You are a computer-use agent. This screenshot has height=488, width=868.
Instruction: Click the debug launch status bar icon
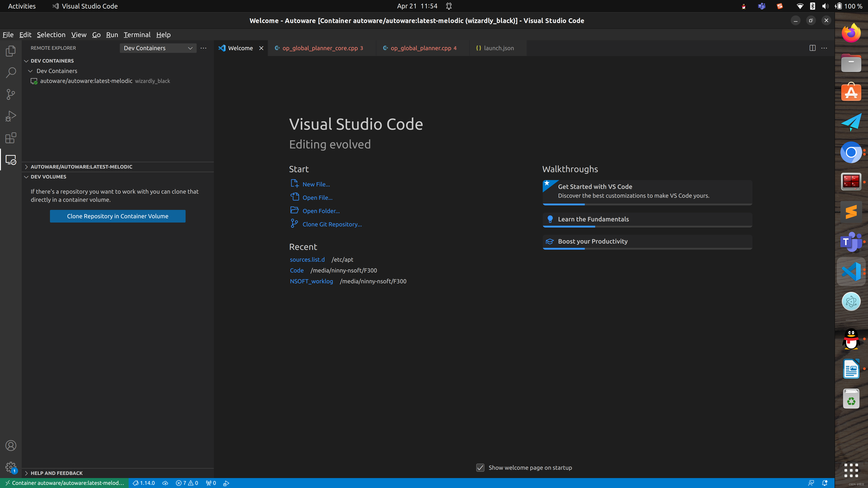pos(226,483)
